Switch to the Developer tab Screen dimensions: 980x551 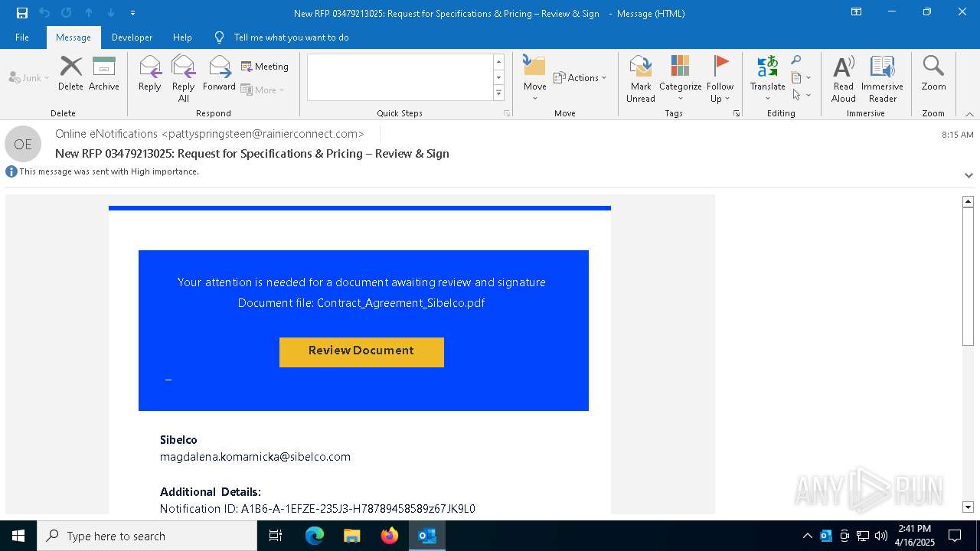pos(132,37)
